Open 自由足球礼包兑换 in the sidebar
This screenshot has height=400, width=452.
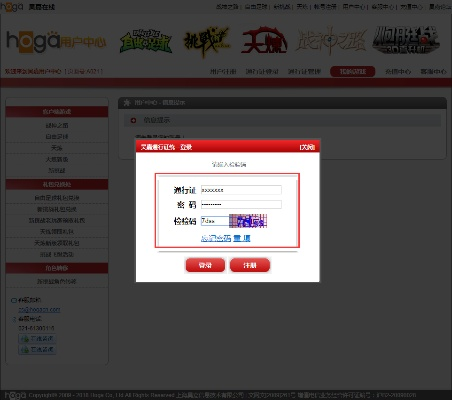[x=57, y=198]
